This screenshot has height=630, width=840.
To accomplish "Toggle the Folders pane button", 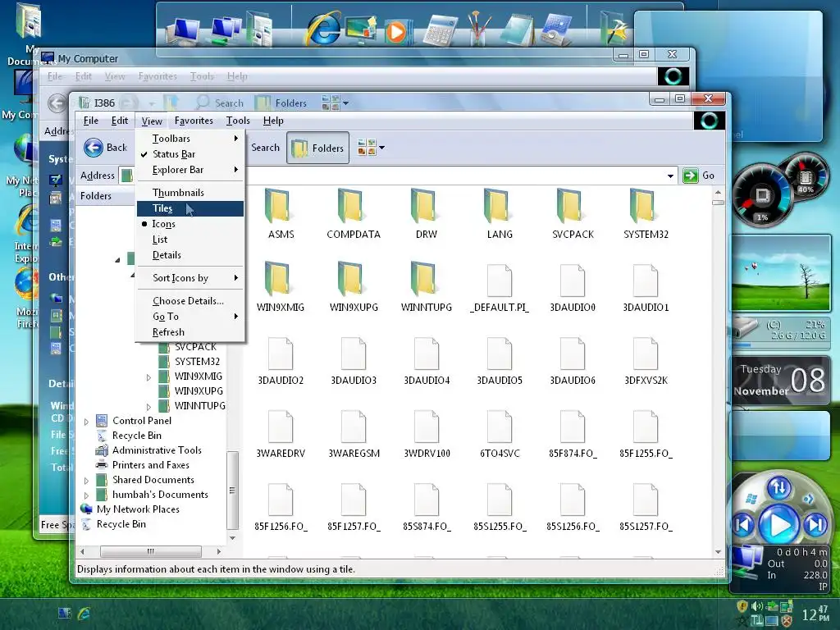I will pos(317,148).
